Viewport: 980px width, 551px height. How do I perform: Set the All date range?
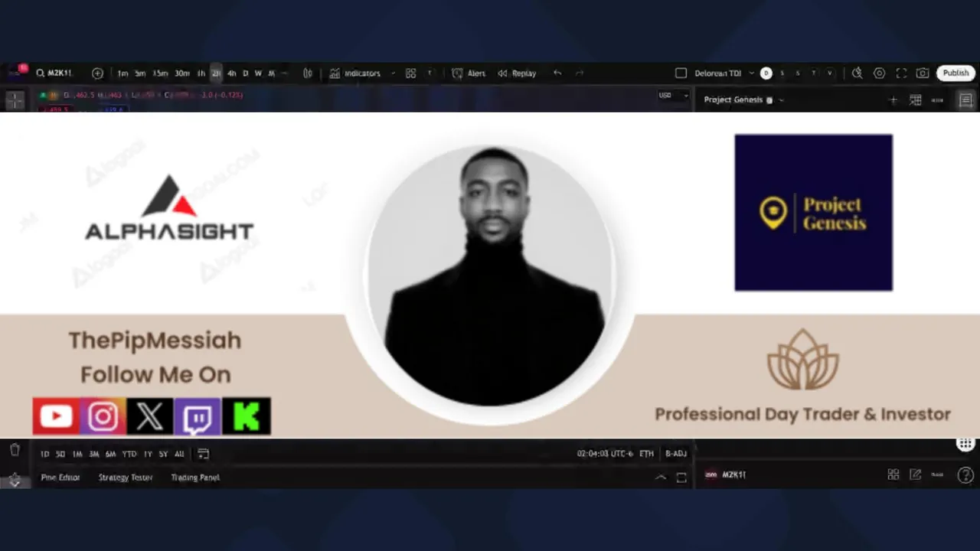click(x=179, y=454)
